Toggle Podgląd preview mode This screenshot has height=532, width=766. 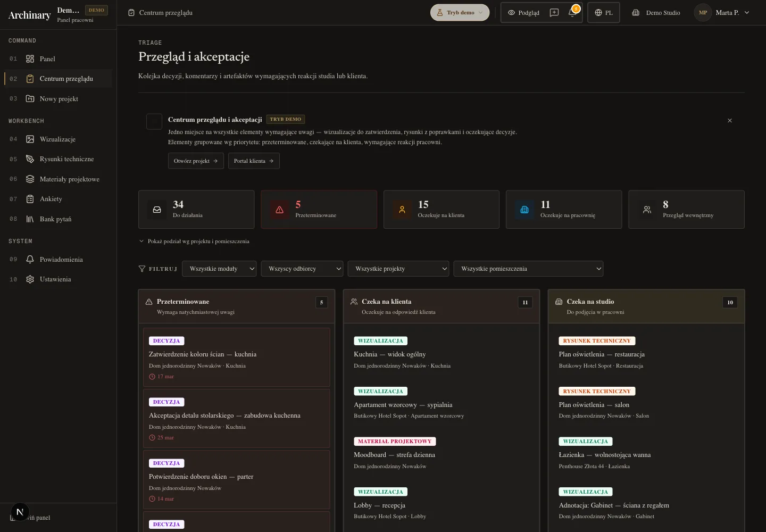523,13
